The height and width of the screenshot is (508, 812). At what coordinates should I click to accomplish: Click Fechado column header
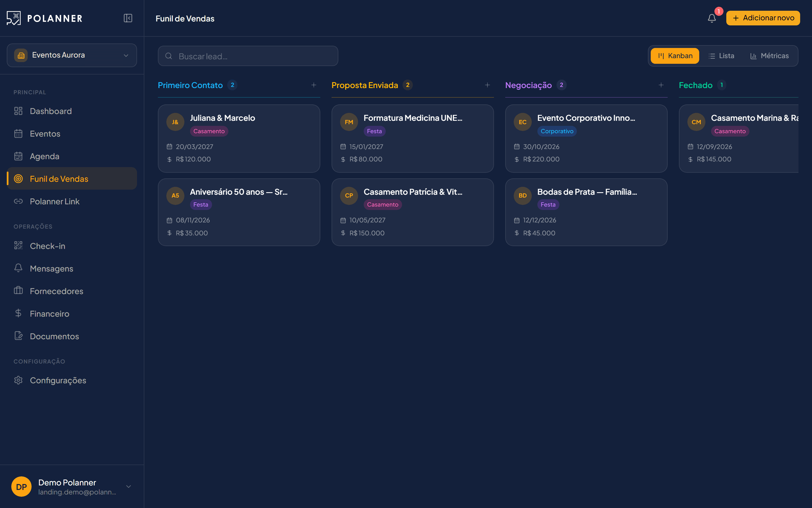click(x=696, y=85)
